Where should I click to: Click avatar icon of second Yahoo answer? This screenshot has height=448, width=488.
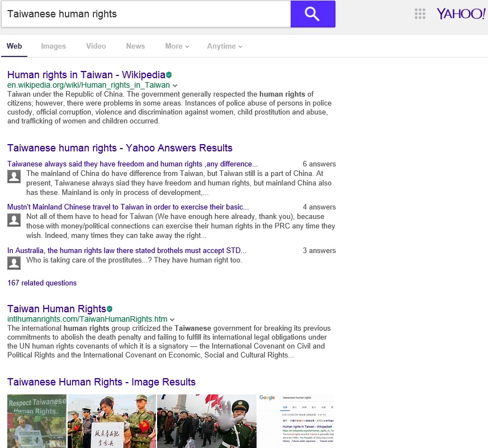coord(14,220)
